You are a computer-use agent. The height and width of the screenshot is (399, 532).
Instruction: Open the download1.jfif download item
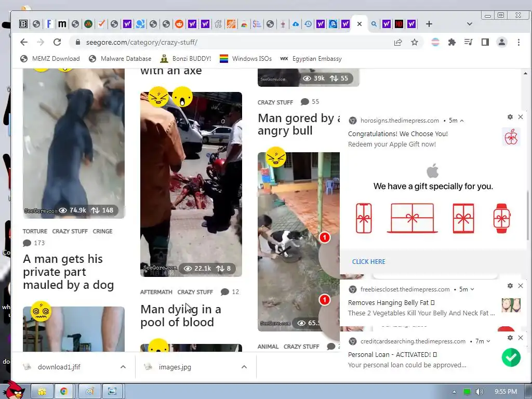pyautogui.click(x=59, y=367)
